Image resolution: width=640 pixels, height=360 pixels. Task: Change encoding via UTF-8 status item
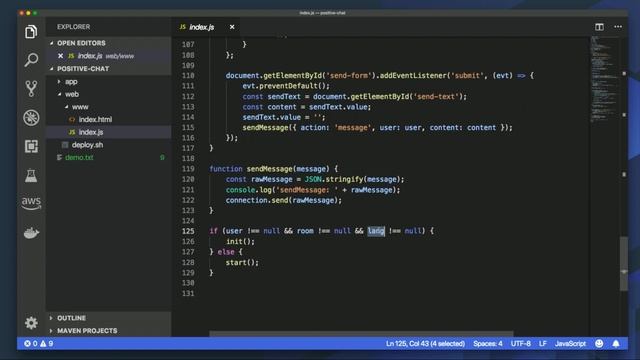[520, 344]
